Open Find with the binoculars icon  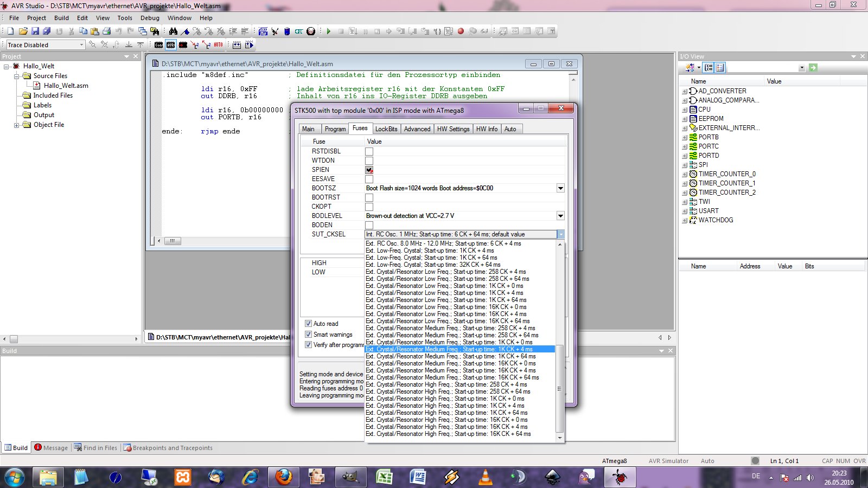click(x=173, y=31)
